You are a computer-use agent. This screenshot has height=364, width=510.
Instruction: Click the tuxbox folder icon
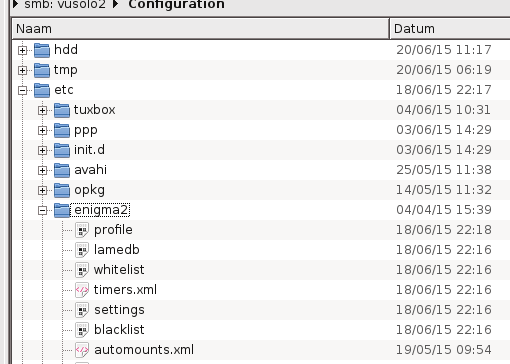(62, 110)
